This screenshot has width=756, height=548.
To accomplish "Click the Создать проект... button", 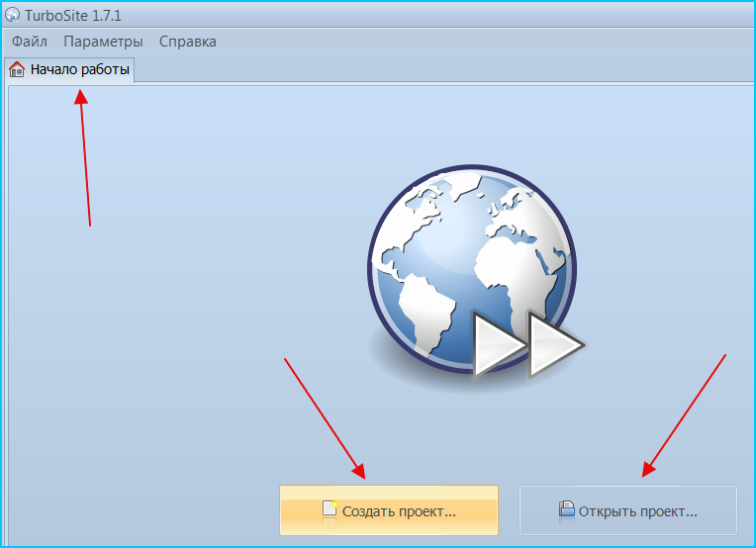I will [x=389, y=510].
